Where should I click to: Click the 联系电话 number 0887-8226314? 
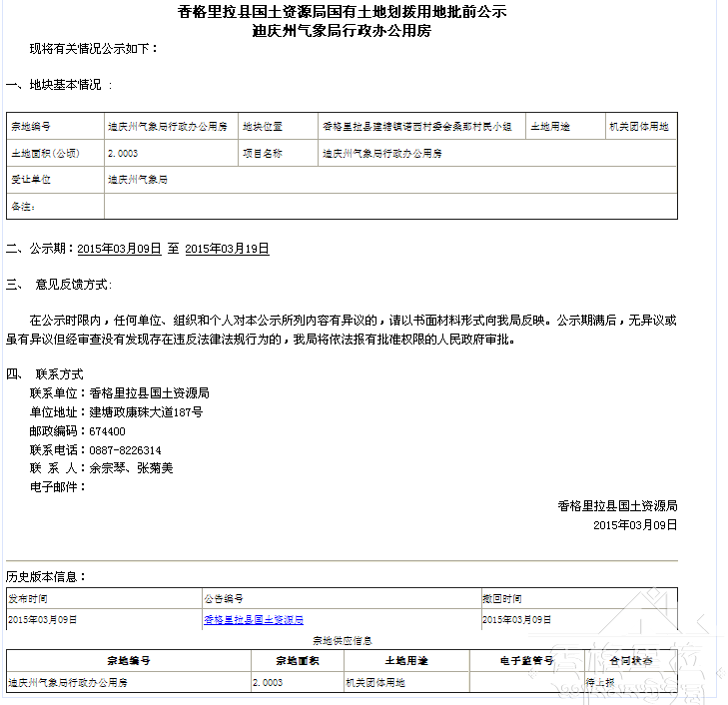[125, 450]
